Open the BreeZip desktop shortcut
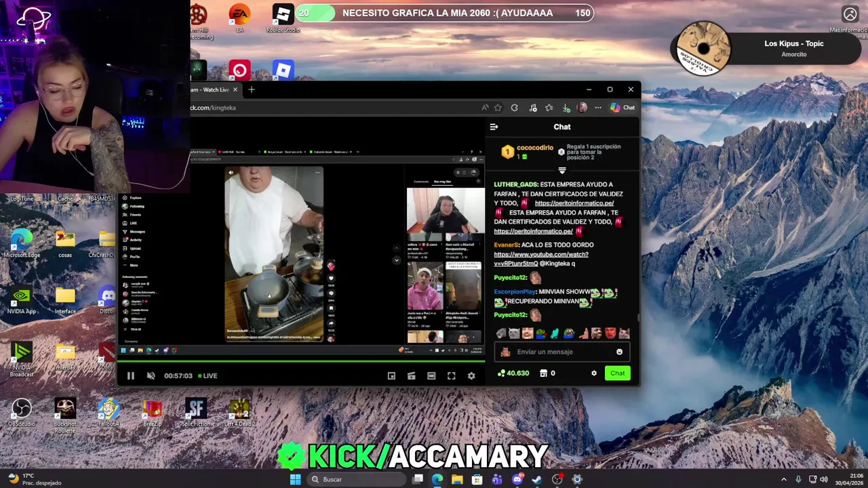The image size is (868, 488). [x=152, y=412]
